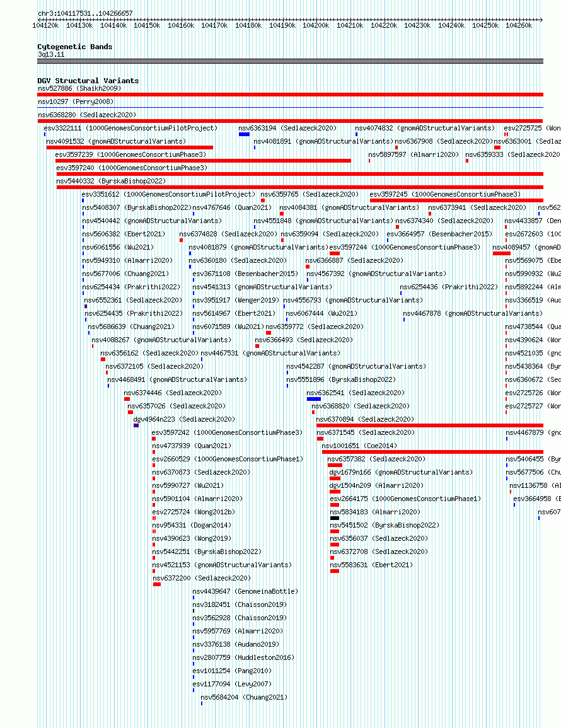Select nsv6372200 (Sedlazeck2020) label
The image size is (561, 728).
202,578
